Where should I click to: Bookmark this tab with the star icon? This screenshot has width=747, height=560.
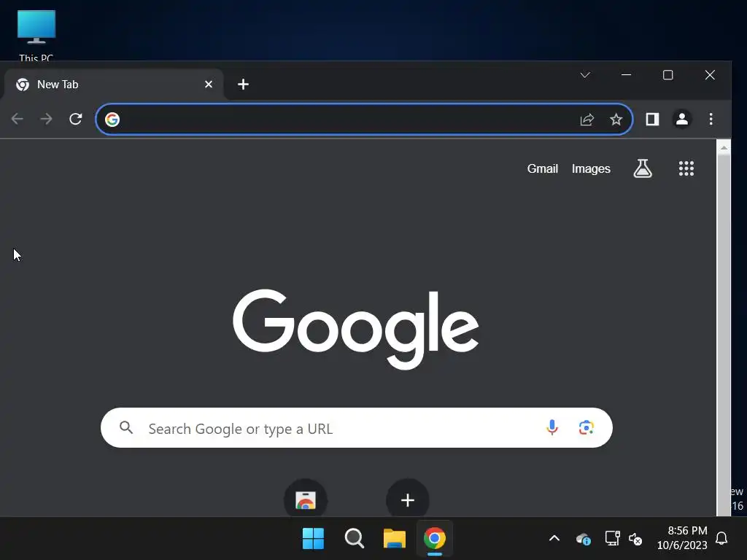[616, 119]
